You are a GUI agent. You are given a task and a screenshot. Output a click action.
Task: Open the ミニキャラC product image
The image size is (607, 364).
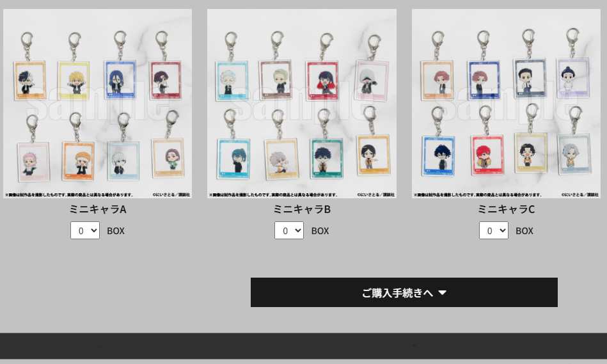tap(506, 104)
